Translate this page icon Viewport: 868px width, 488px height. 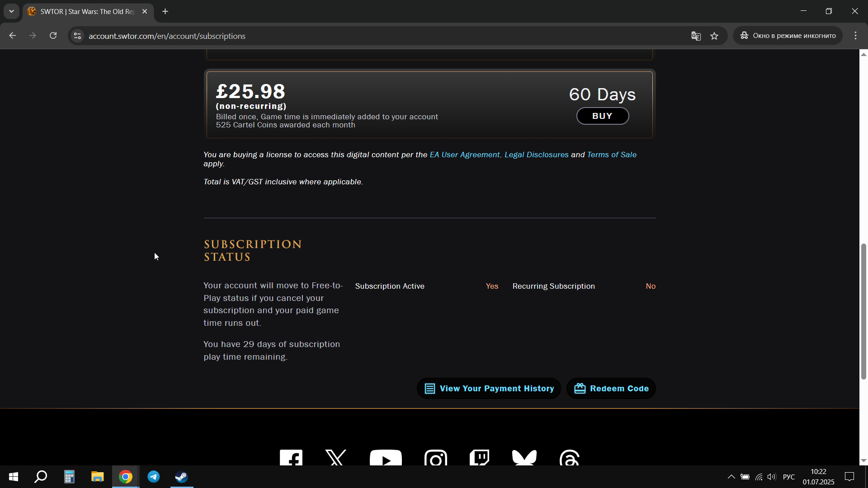(x=696, y=36)
